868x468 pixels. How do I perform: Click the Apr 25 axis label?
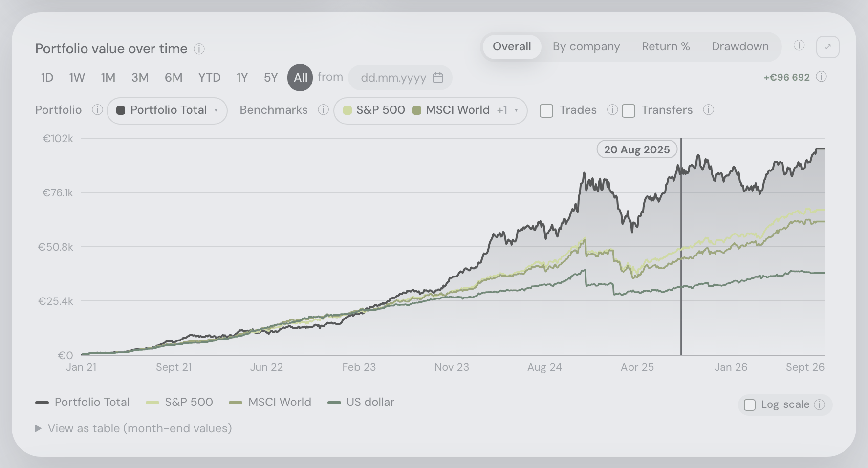(x=637, y=367)
